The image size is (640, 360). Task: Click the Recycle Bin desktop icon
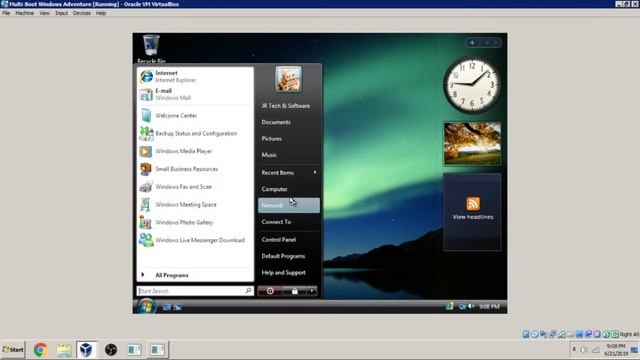[151, 49]
